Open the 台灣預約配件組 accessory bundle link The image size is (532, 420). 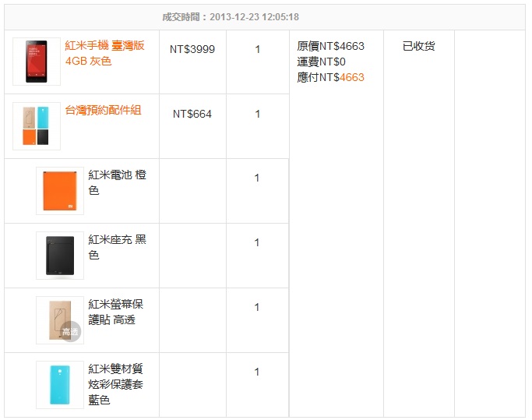pos(103,110)
